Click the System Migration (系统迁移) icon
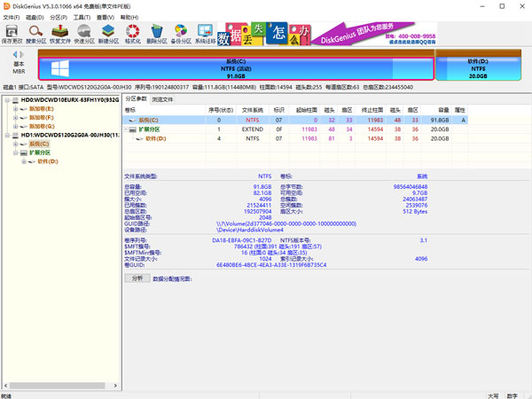The image size is (532, 399). (205, 34)
